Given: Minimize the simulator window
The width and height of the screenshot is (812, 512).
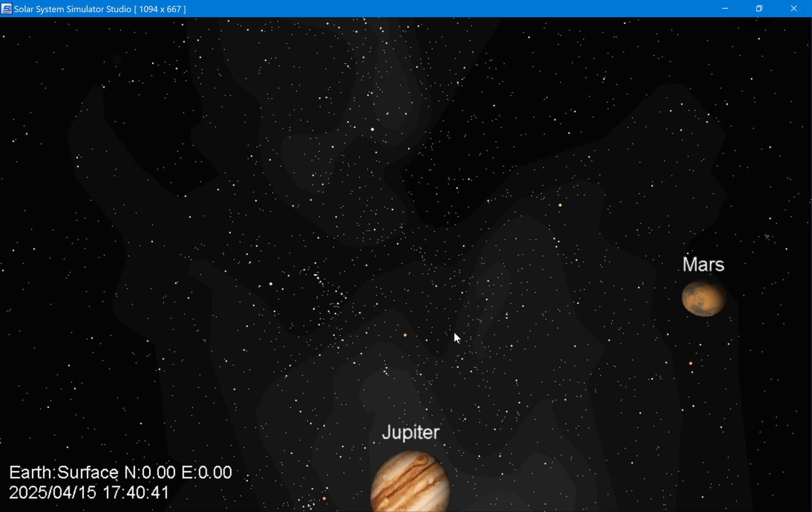Looking at the screenshot, I should [x=725, y=9].
